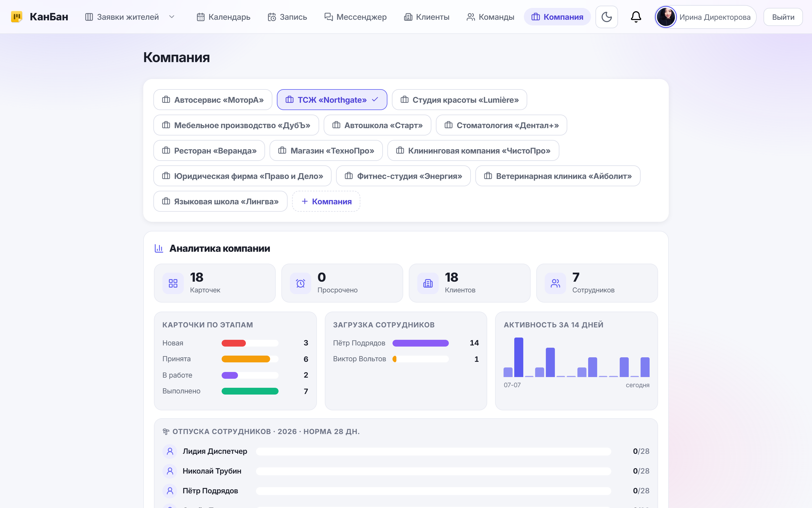Click the last bar labeled сегодня in chart
812x508 pixels.
point(645,367)
